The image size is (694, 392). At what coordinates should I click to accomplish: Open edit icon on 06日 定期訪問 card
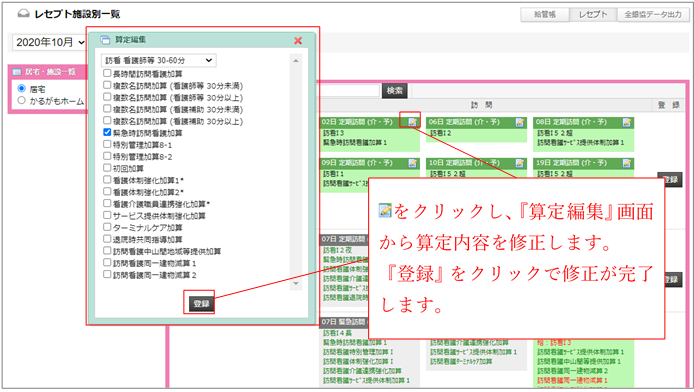[x=520, y=122]
